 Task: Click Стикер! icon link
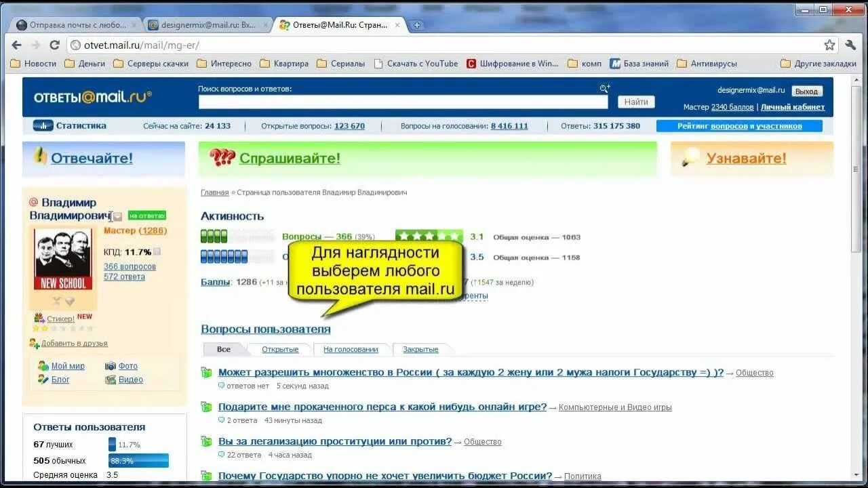(54, 319)
